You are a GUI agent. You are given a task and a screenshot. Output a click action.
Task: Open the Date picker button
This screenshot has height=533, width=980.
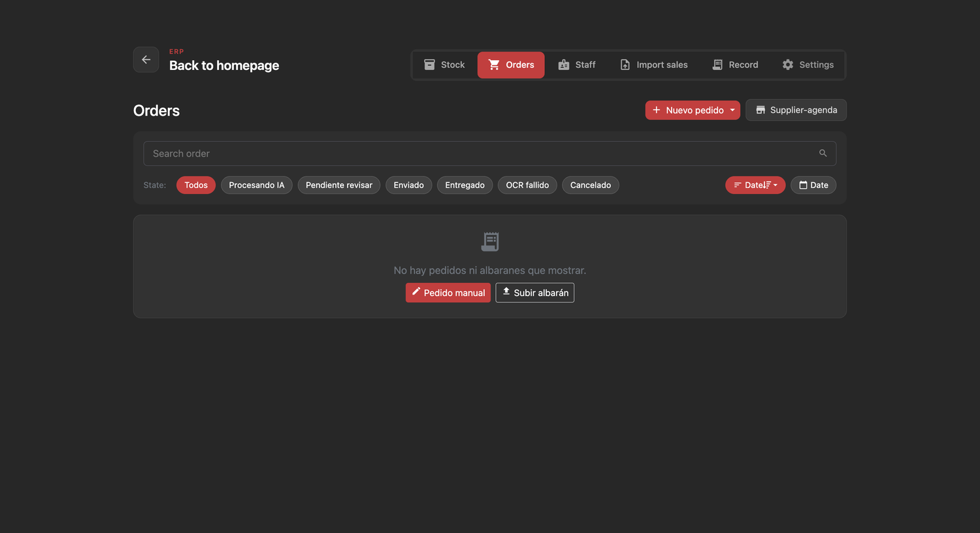click(x=813, y=185)
